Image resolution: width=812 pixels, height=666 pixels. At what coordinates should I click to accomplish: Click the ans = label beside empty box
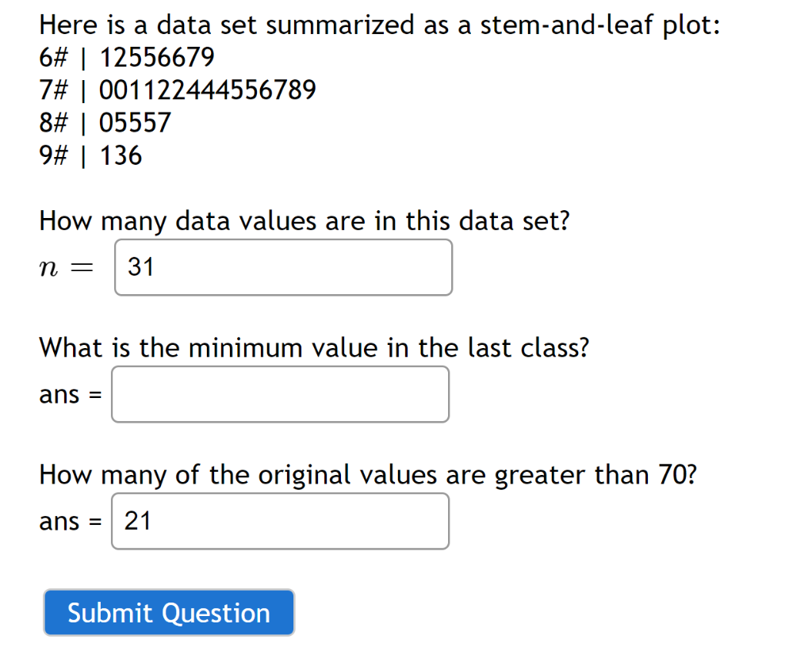click(x=70, y=394)
